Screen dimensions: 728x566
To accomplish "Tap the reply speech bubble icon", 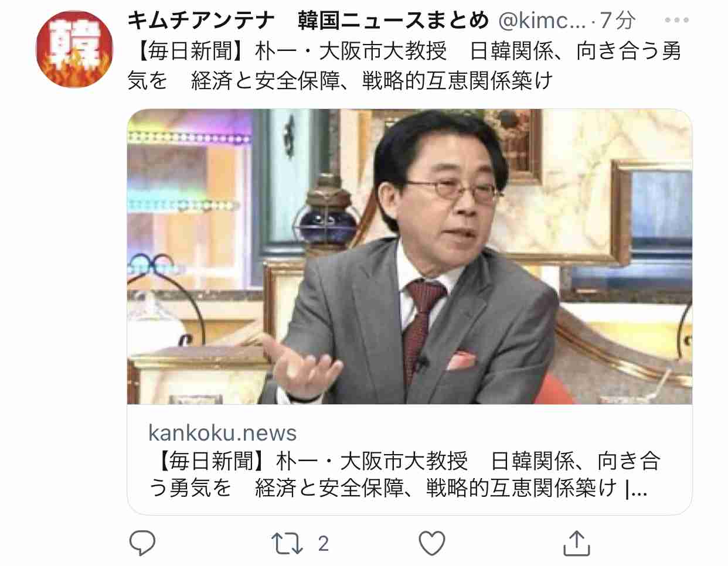I will (x=142, y=543).
